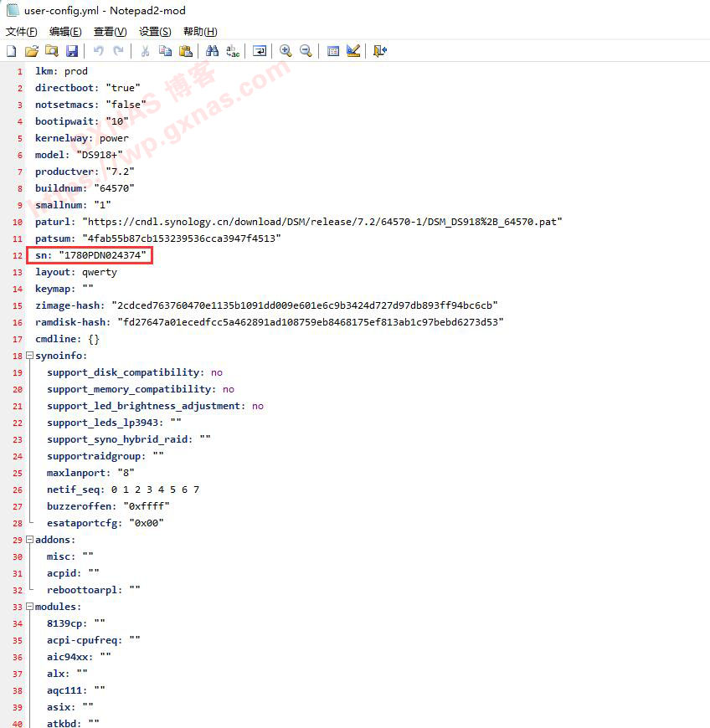Toggle Word Wrap toolbar icon
This screenshot has height=728, width=710.
tap(260, 51)
